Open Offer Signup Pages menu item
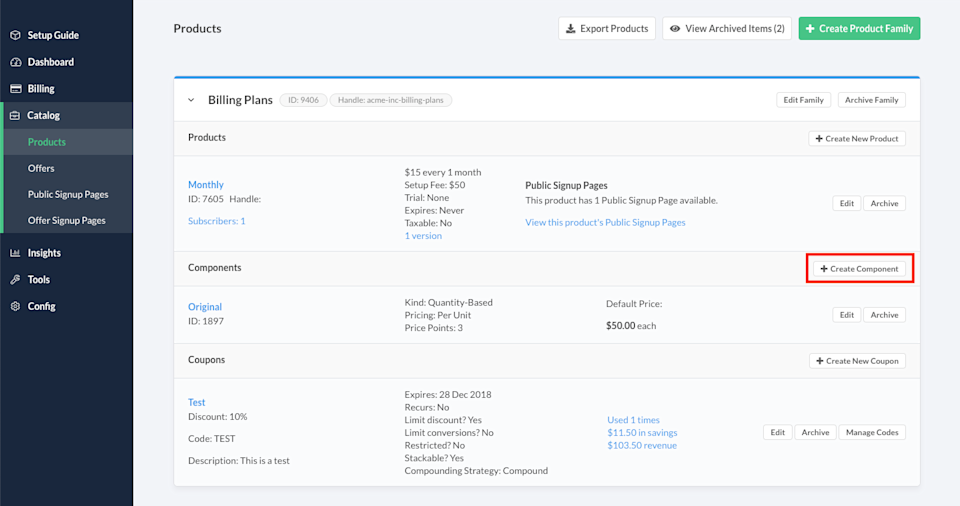The width and height of the screenshot is (960, 506). pos(66,220)
